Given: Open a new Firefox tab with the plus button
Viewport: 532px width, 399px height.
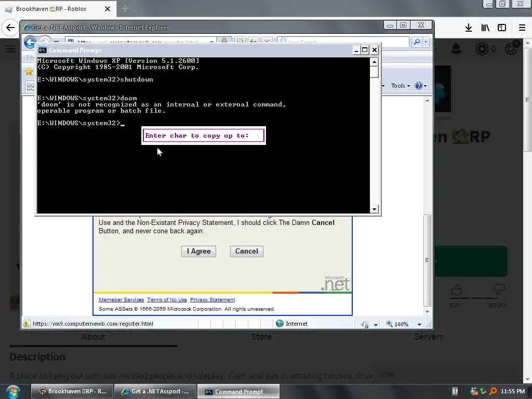Looking at the screenshot, I should tap(125, 8).
